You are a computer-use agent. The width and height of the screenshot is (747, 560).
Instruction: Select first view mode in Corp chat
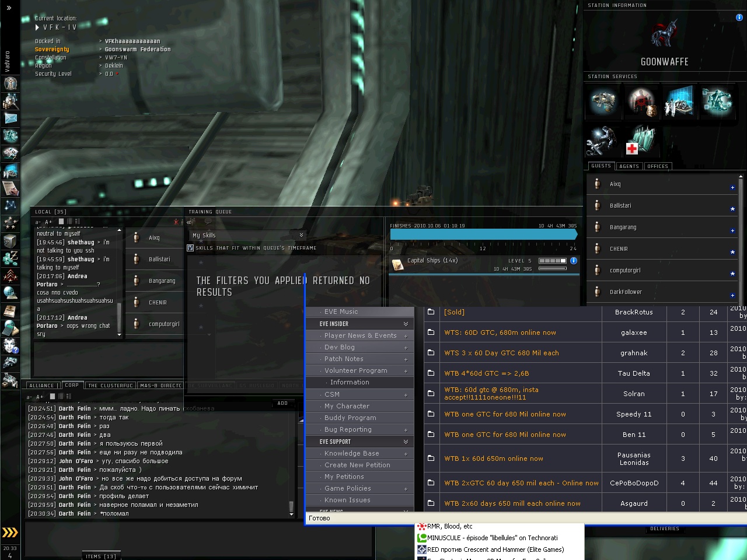53,397
